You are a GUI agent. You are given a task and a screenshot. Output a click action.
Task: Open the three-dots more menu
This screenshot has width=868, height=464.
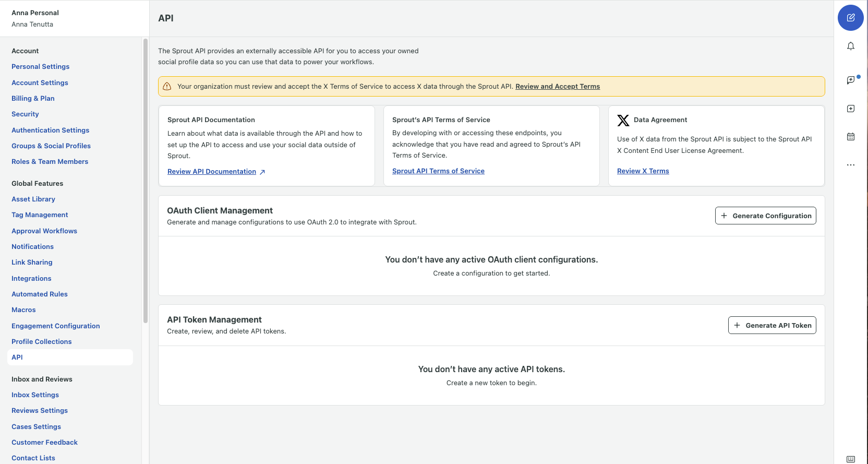(x=850, y=165)
